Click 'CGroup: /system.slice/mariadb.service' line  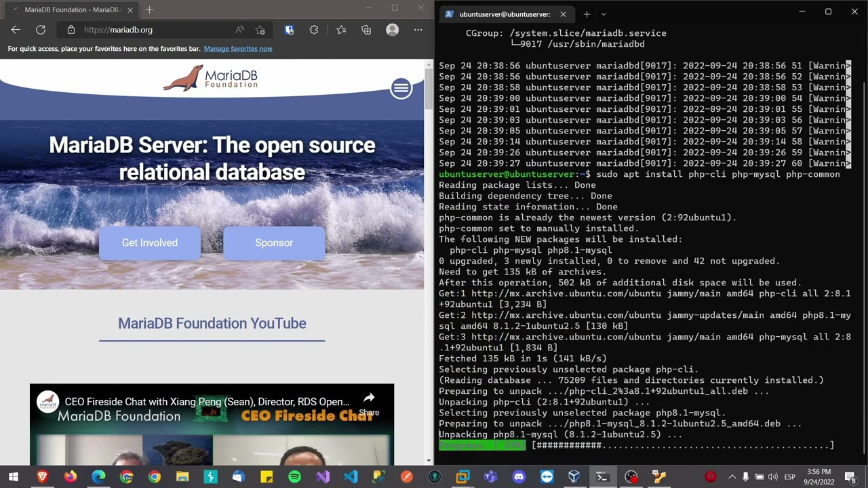[566, 33]
